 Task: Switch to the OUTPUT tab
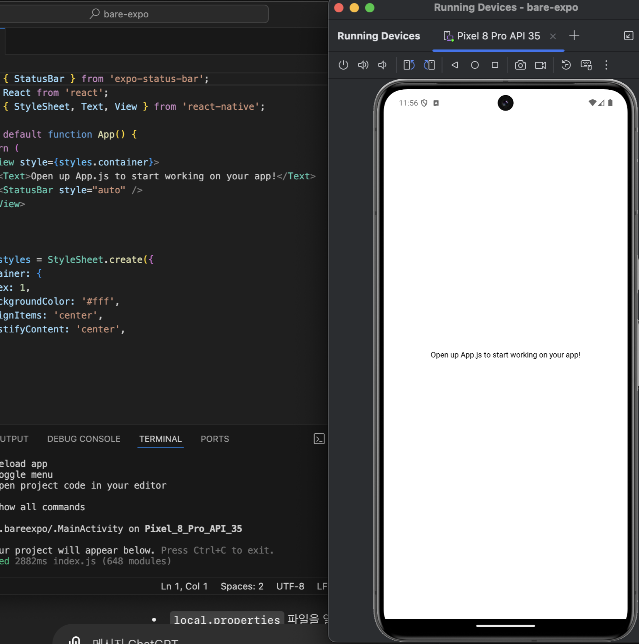click(x=14, y=439)
